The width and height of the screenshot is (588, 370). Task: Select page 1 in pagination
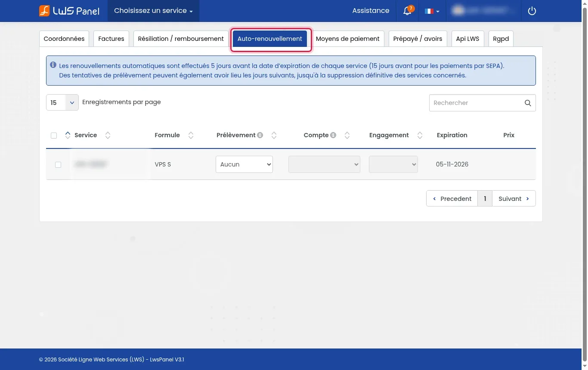[485, 198]
